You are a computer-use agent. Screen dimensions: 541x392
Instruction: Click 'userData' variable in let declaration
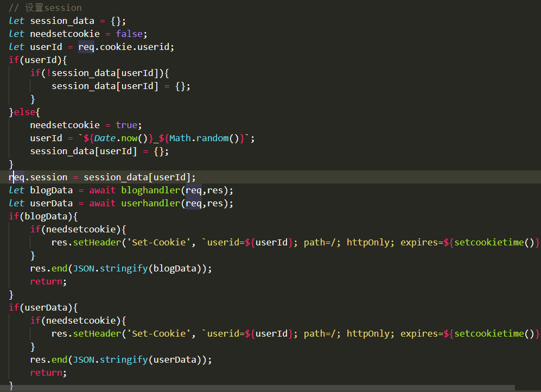click(52, 204)
